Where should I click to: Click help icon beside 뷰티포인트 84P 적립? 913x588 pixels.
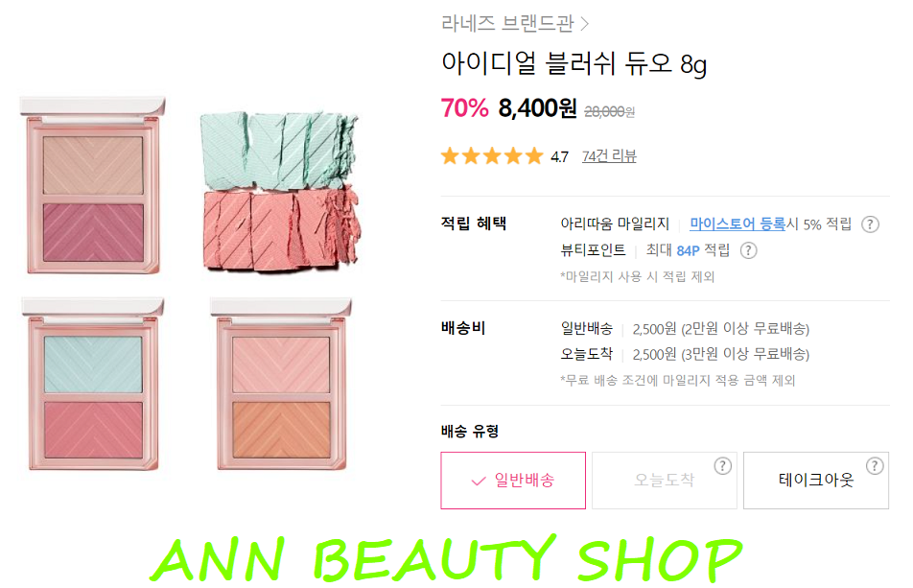click(748, 251)
